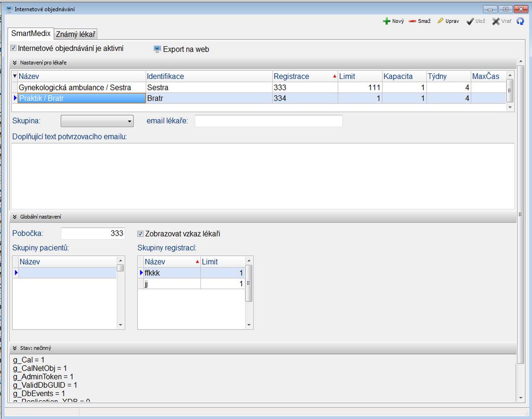Click the Ulož (save) checkmark icon

[470, 21]
